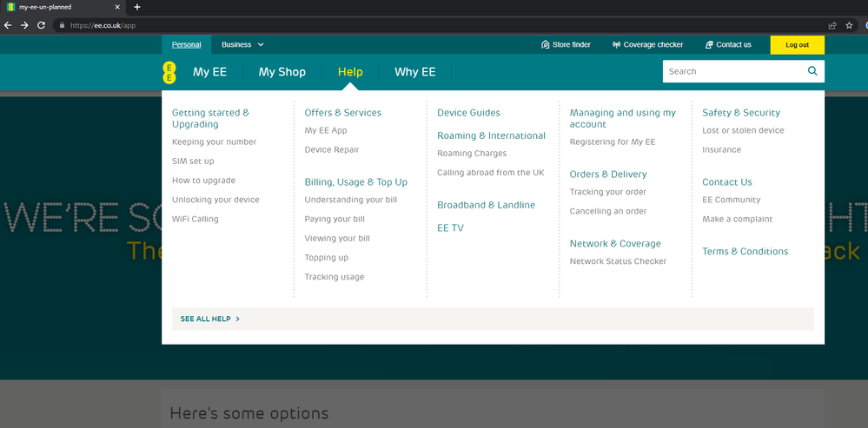
Task: Expand the Business dropdown
Action: tap(242, 45)
